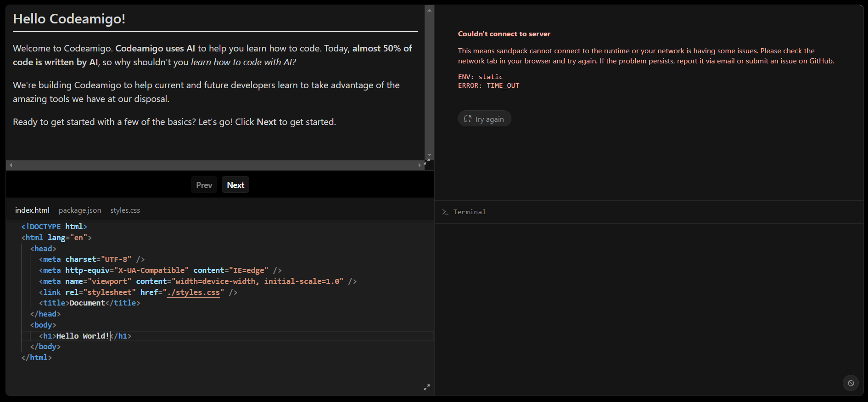Image resolution: width=868 pixels, height=402 pixels.
Task: Click the 'ENV: static' message line
Action: (x=480, y=77)
